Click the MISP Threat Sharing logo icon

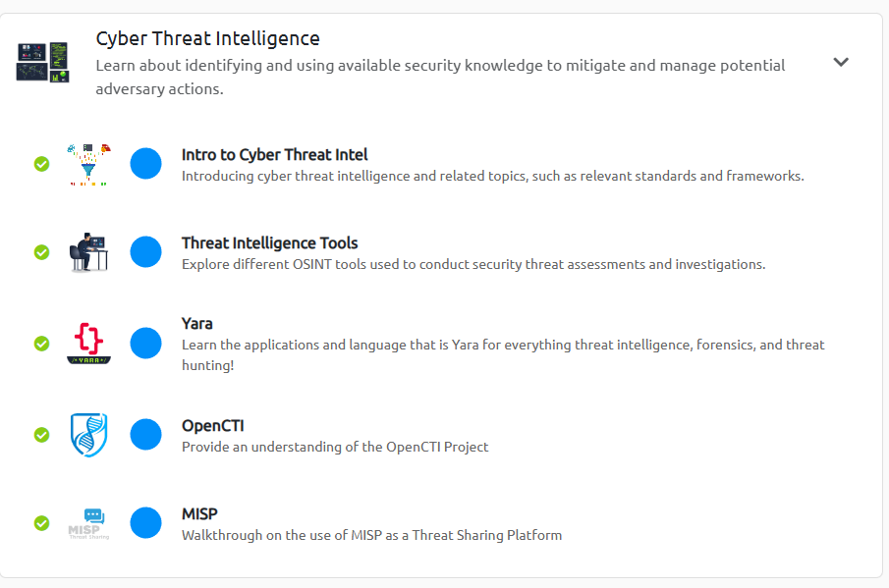tap(88, 523)
